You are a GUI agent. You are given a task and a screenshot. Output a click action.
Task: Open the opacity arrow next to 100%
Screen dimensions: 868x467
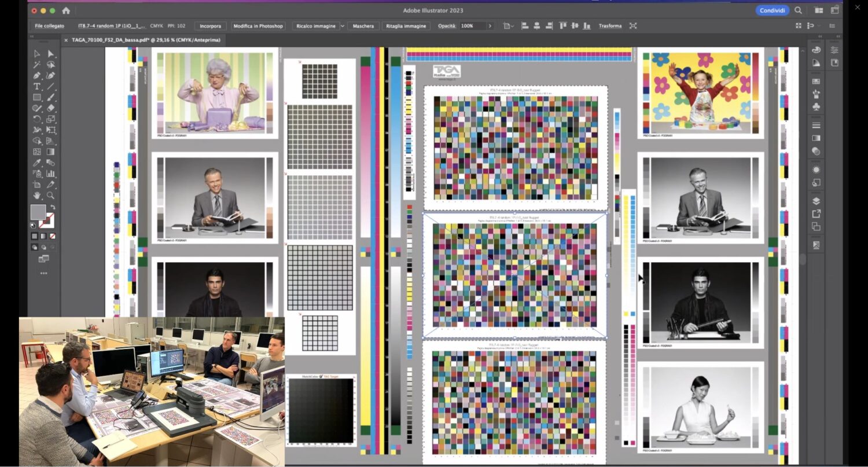click(x=490, y=26)
